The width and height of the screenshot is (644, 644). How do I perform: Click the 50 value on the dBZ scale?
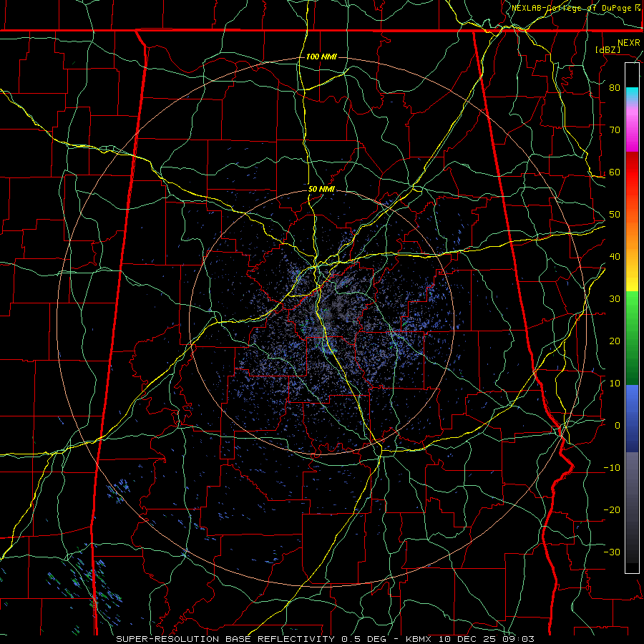(x=615, y=215)
